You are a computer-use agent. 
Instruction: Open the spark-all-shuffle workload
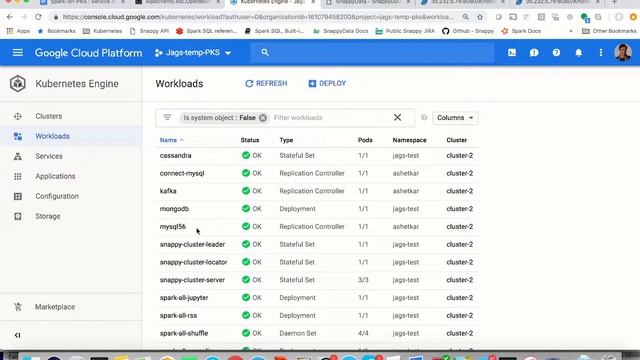coord(184,333)
